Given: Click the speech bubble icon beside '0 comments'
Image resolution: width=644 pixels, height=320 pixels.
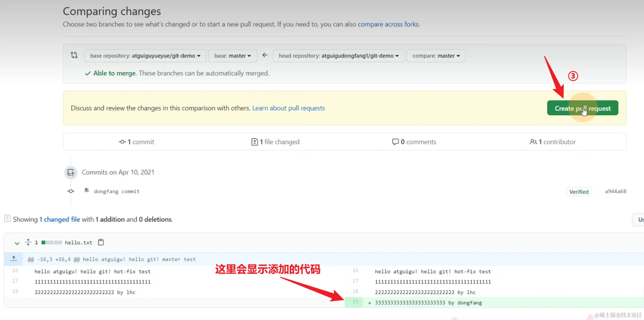Looking at the screenshot, I should (395, 142).
